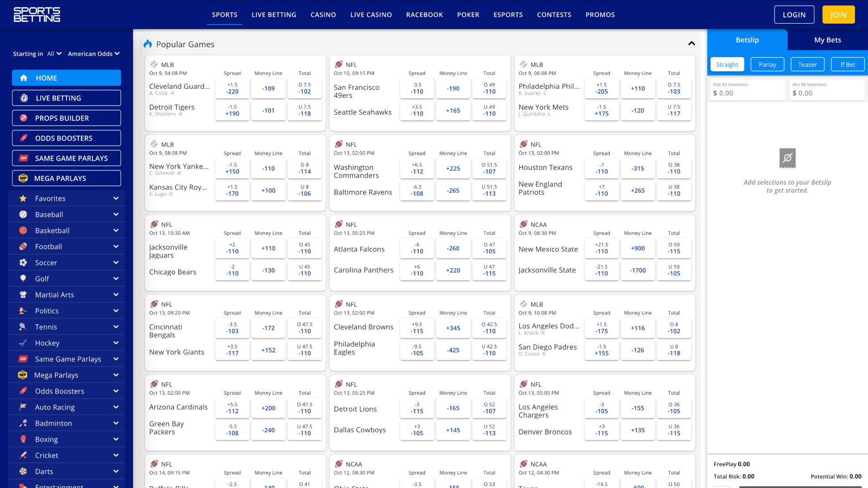
Task: Collapse the Popular Games section
Action: click(x=692, y=43)
